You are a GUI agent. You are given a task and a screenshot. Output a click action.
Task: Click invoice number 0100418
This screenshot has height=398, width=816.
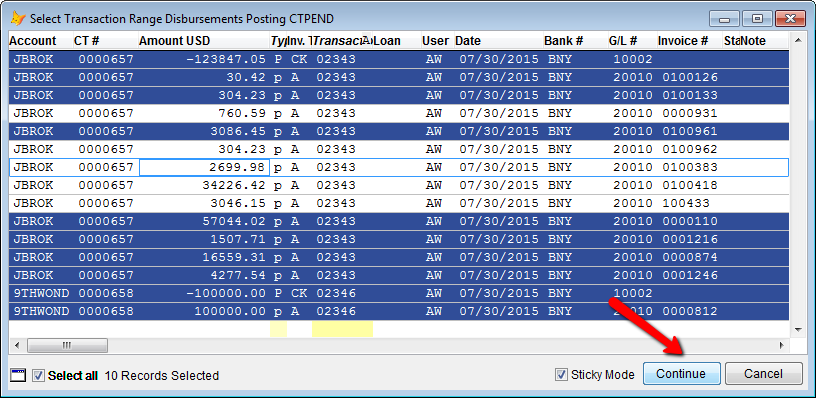(x=690, y=185)
